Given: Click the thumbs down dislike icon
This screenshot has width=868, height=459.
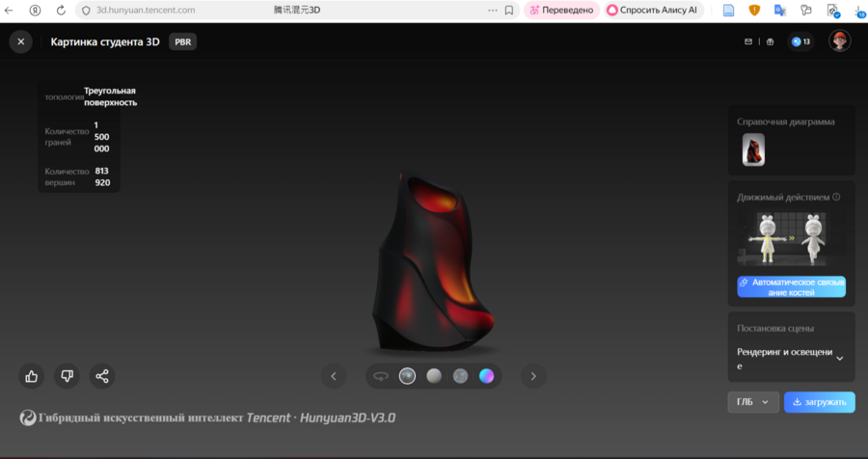Looking at the screenshot, I should click(x=67, y=376).
